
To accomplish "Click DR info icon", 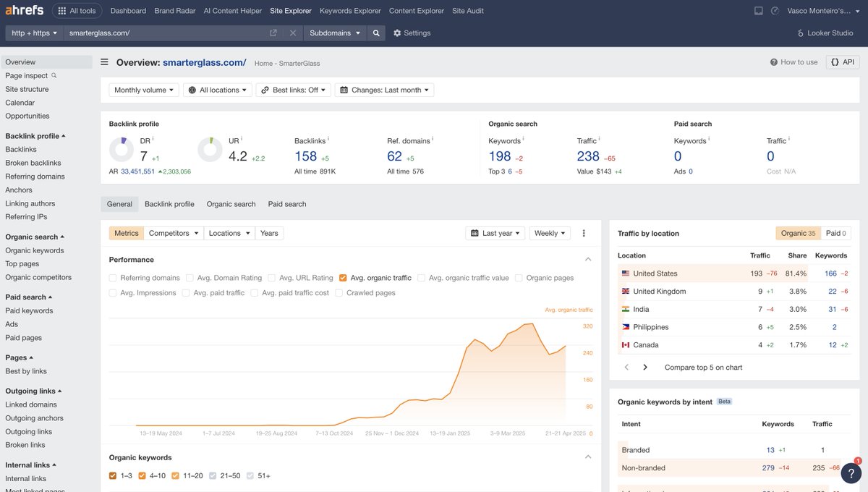I will click(x=153, y=139).
